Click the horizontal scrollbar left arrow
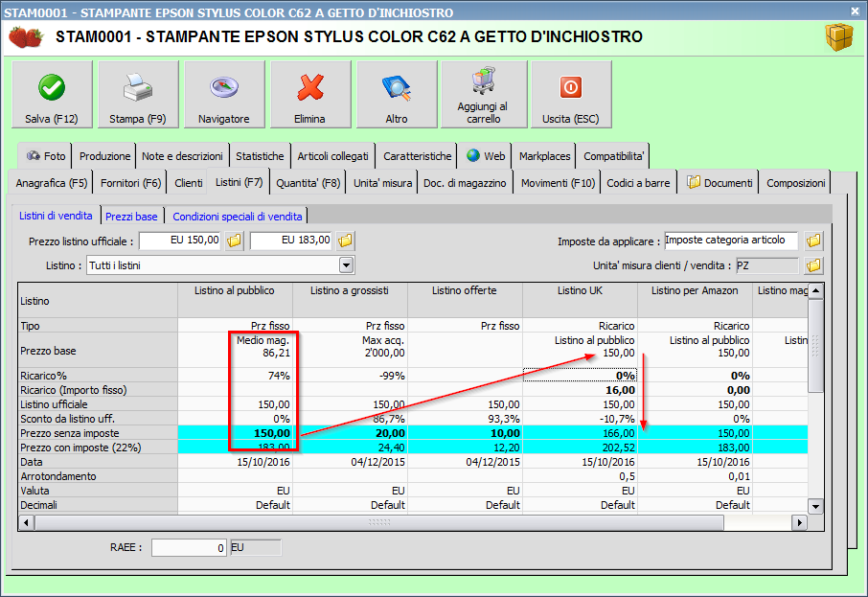This screenshot has width=868, height=597. click(27, 522)
